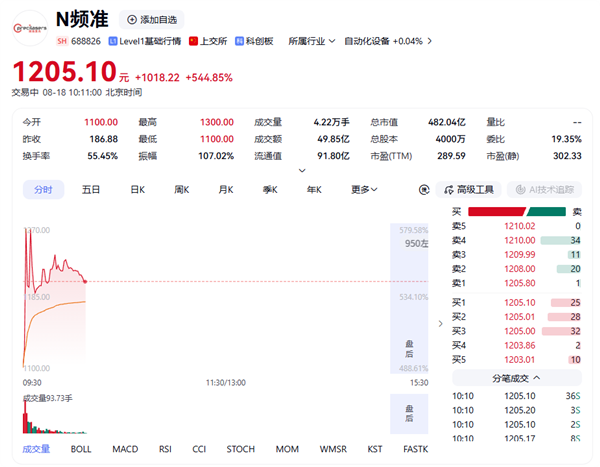600x467 pixels.
Task: Click the 买3 price 1205.00
Action: 520,331
